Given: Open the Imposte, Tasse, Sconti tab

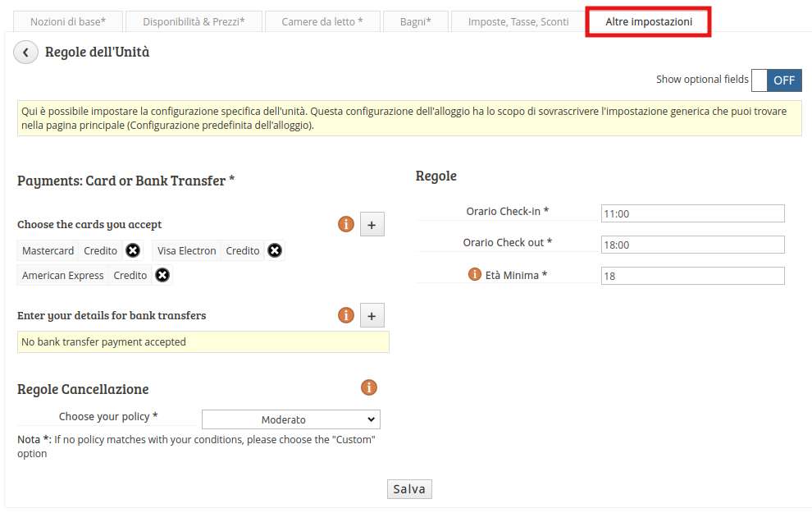Looking at the screenshot, I should click(518, 22).
